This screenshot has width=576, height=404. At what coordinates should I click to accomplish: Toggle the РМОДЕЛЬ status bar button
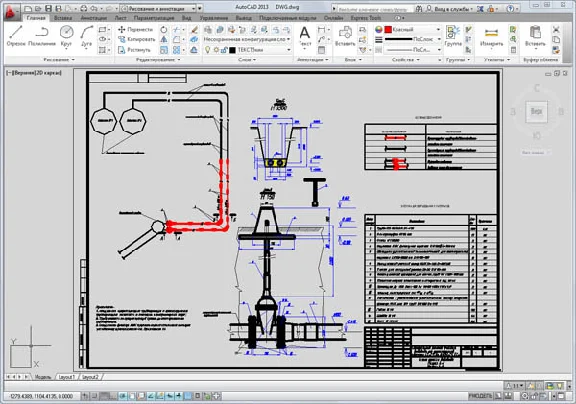(480, 396)
